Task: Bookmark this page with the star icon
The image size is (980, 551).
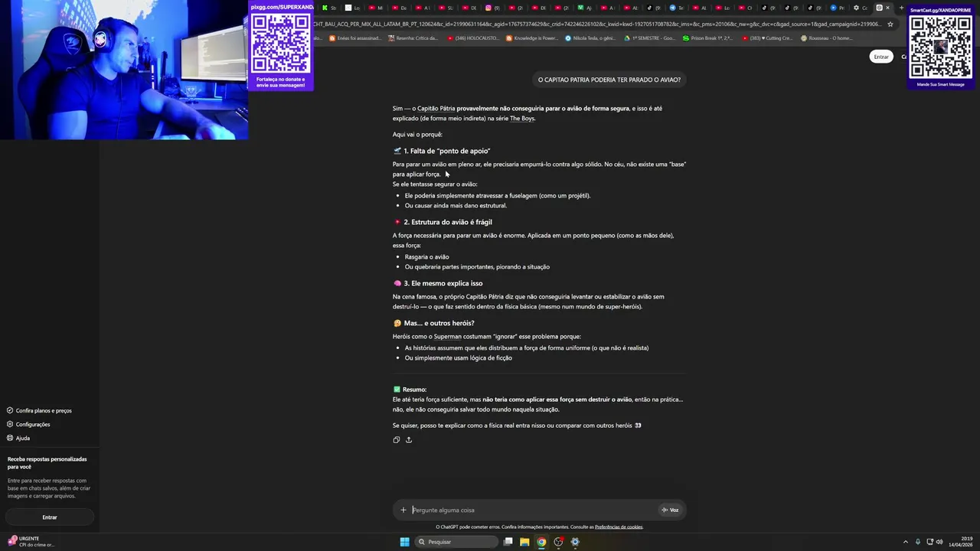Action: coord(890,24)
